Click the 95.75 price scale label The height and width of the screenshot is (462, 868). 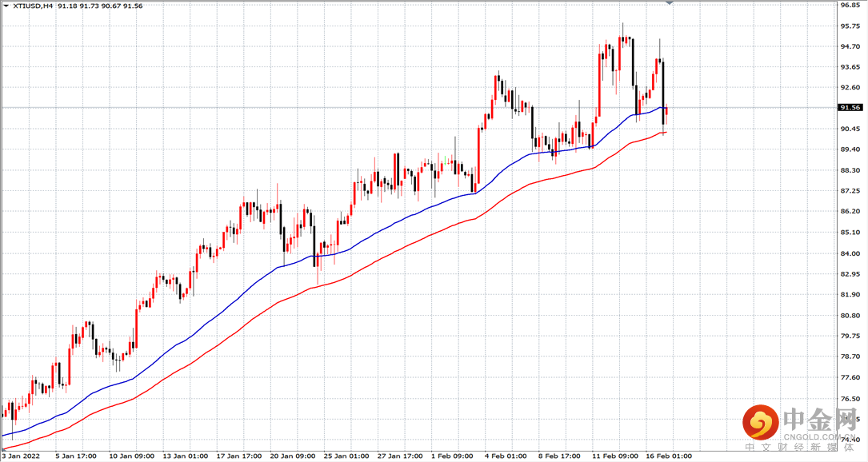coord(850,26)
